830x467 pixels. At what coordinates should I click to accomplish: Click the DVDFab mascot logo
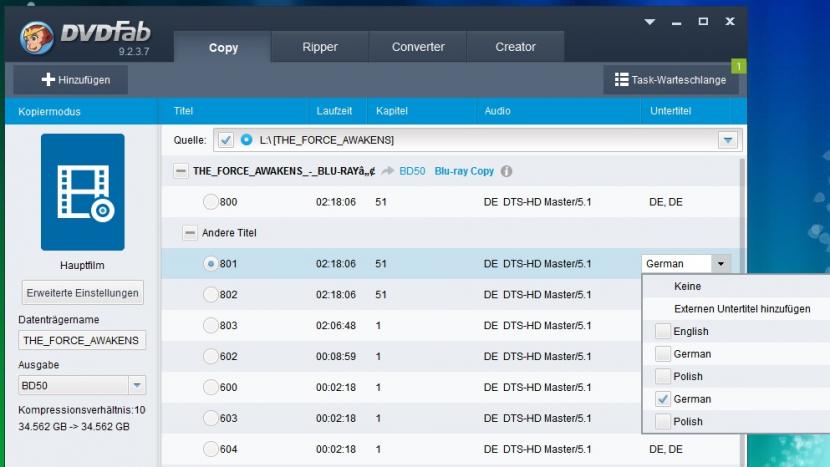[x=38, y=39]
